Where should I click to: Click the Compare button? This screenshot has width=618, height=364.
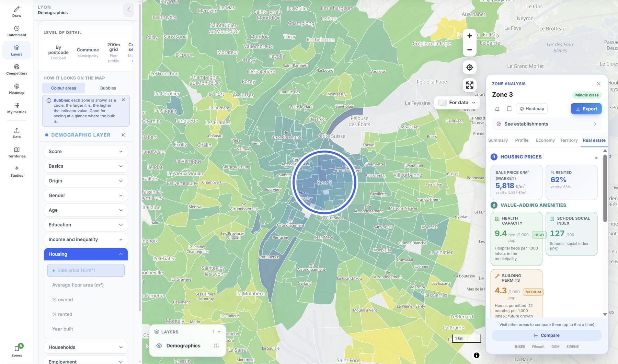pos(547,336)
